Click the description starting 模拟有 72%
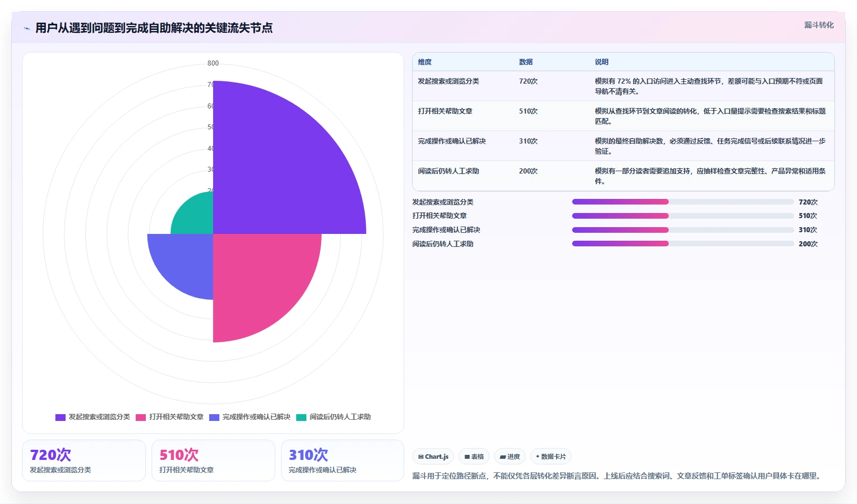This screenshot has height=504, width=857. tap(709, 86)
